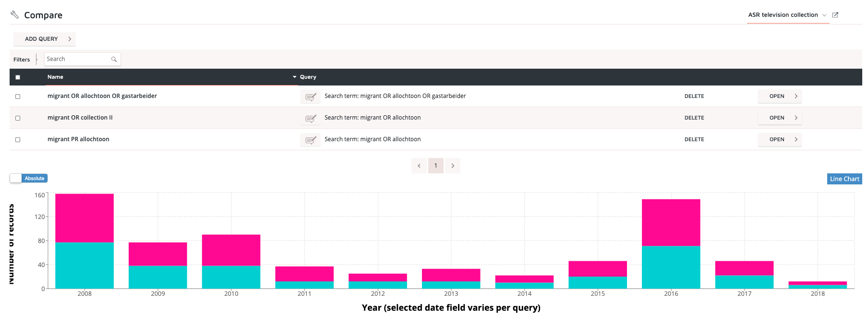
Task: Sort by the Name column header
Action: coord(55,77)
